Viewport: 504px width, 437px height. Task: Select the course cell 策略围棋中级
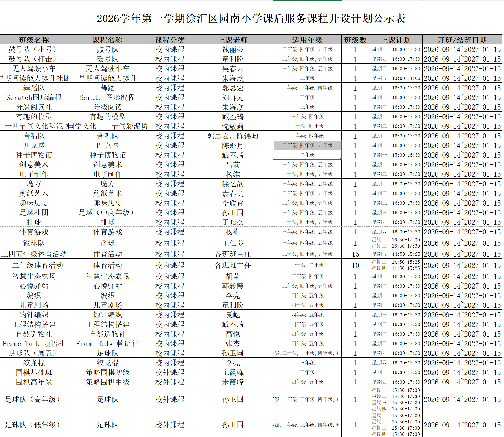click(107, 382)
